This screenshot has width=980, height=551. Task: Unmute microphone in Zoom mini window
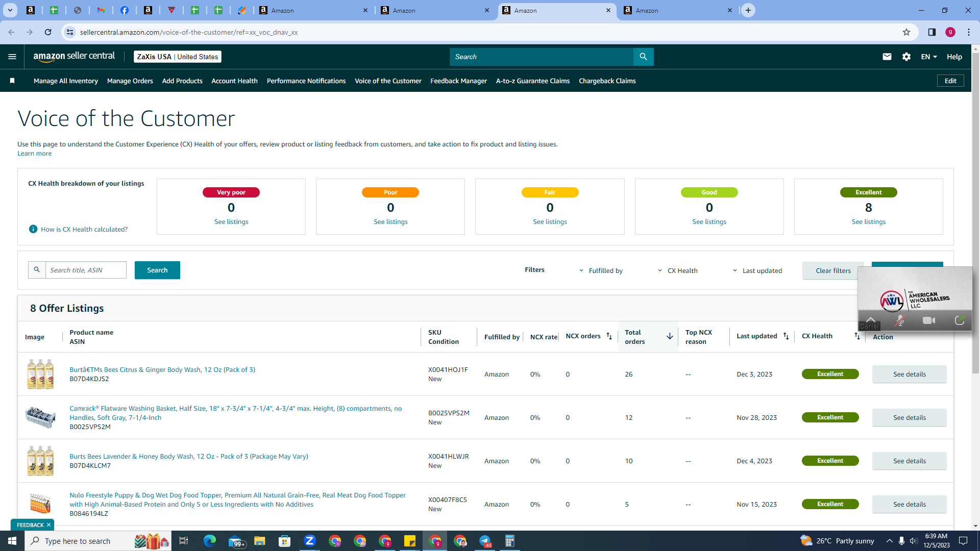pyautogui.click(x=900, y=320)
